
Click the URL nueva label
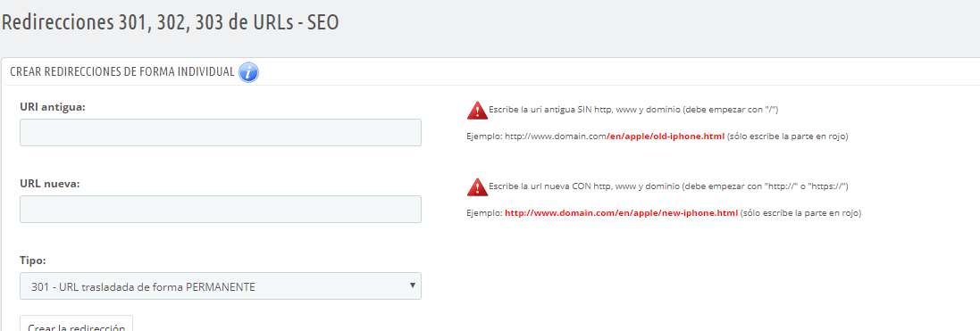tap(50, 184)
